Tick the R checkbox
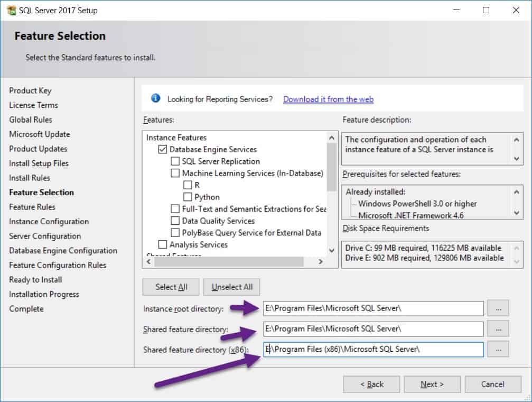 point(188,185)
